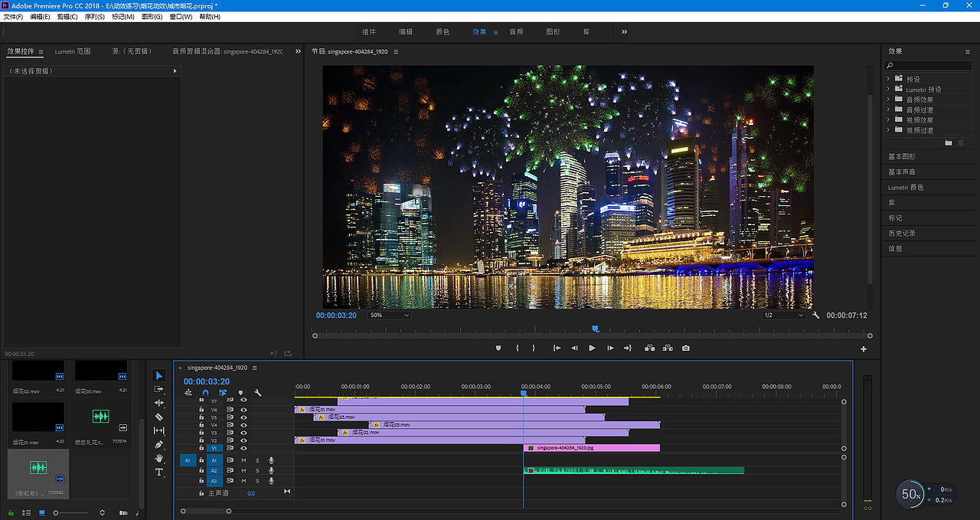Select the Track Select Forward tool

pyautogui.click(x=159, y=389)
